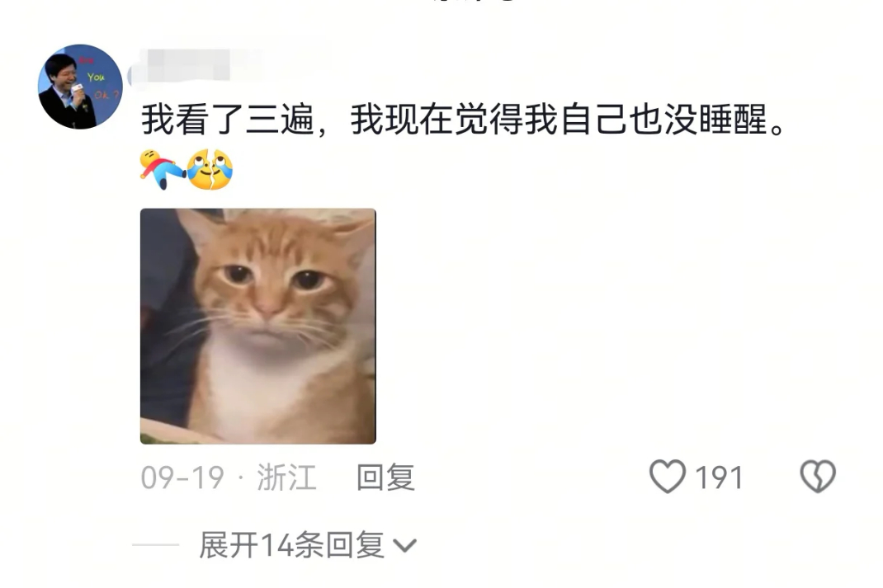Screen dimensions: 883x588
Task: Click the white chest of the pictured cat
Action: [263, 383]
